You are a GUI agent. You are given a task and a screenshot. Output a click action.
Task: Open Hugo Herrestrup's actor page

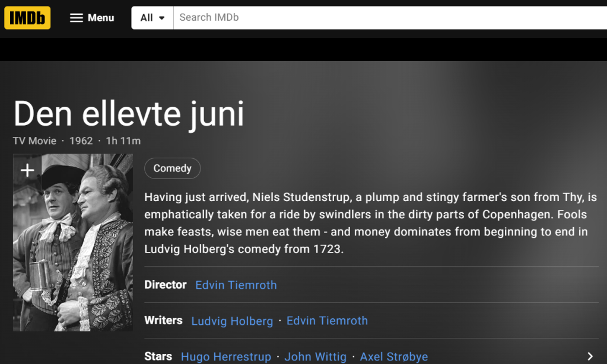coord(225,356)
